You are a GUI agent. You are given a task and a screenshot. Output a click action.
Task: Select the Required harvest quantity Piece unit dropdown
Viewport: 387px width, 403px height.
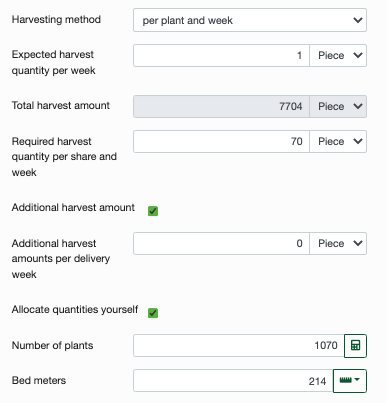tap(338, 141)
